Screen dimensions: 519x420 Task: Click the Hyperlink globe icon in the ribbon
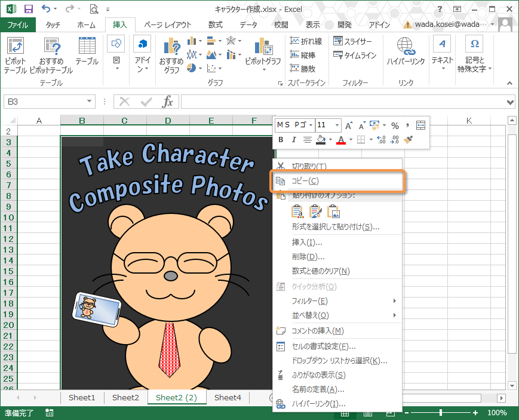pyautogui.click(x=406, y=47)
